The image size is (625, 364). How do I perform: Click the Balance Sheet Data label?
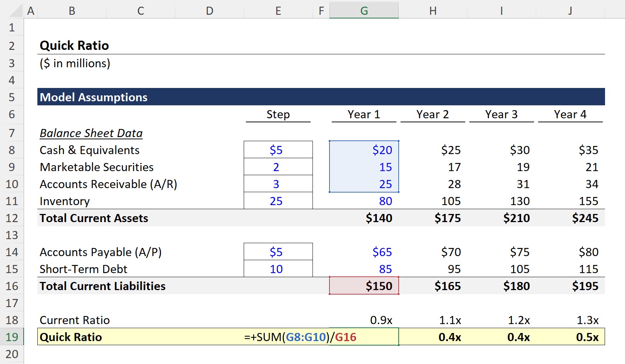(91, 133)
